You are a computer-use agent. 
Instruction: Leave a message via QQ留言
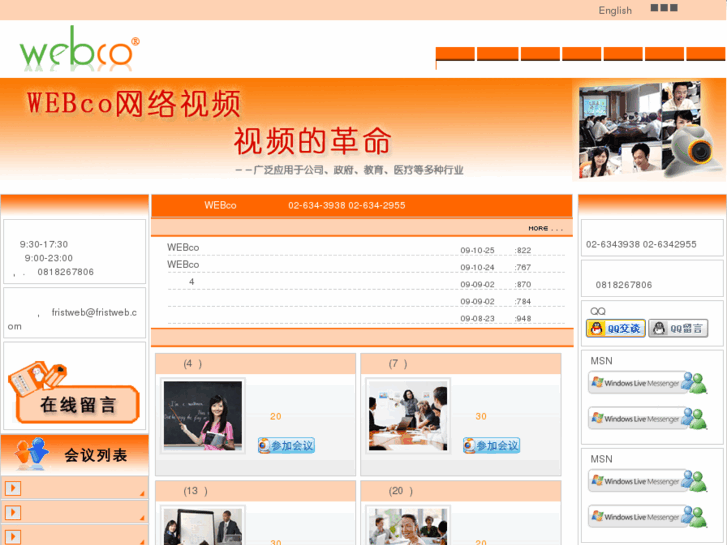click(x=678, y=328)
